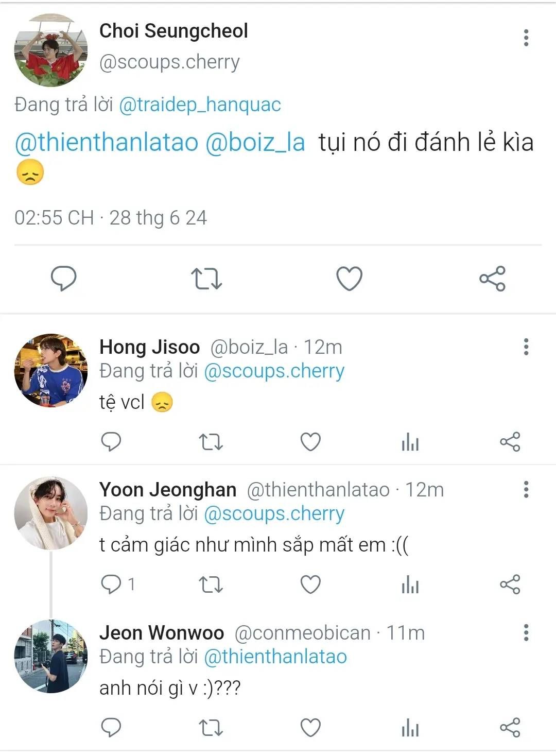
Task: Share Yoon Jeonghan's reply
Action: [510, 585]
